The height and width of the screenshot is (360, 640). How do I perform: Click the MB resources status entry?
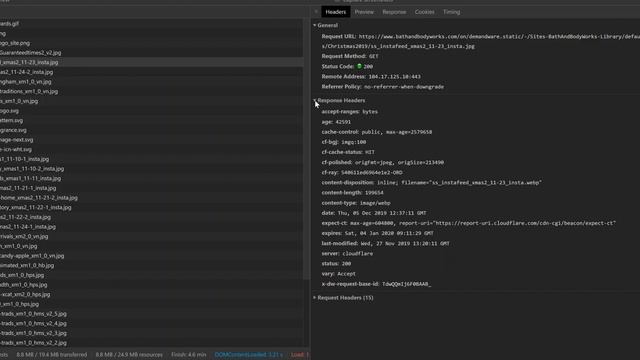click(129, 355)
